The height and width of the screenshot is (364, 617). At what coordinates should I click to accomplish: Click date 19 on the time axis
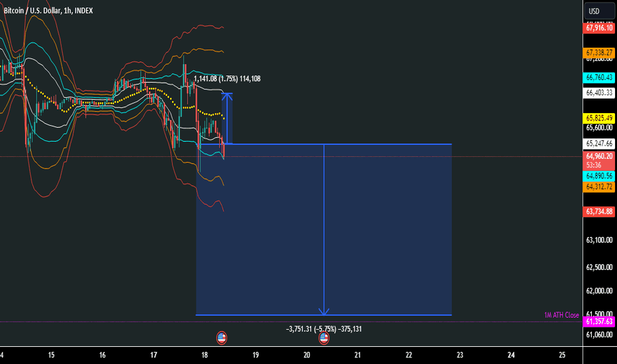[256, 355]
